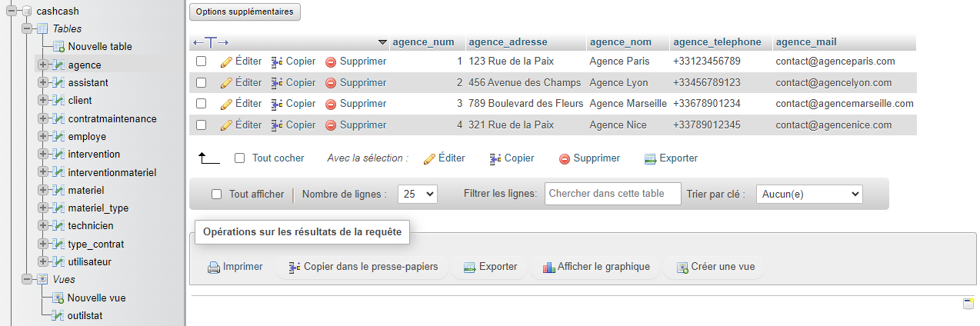Check the row checkbox for Agence Marseille
This screenshot has height=326, width=980.
pos(202,103)
